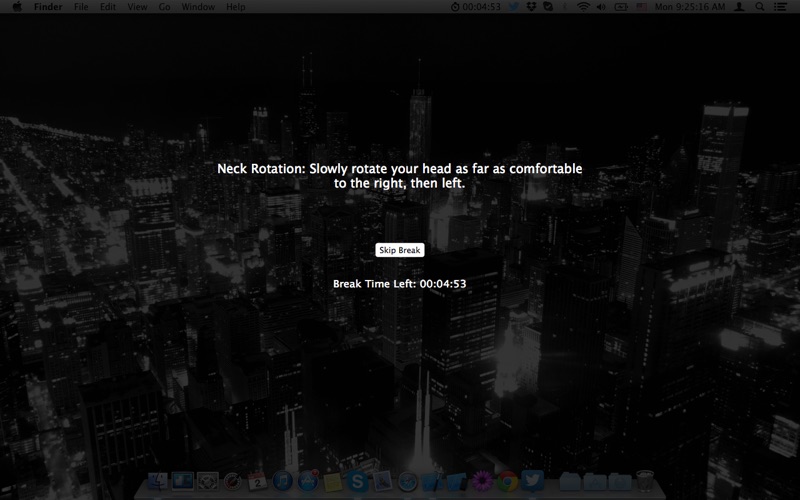Click the Bluetooth status icon
This screenshot has width=800, height=500.
565,7
